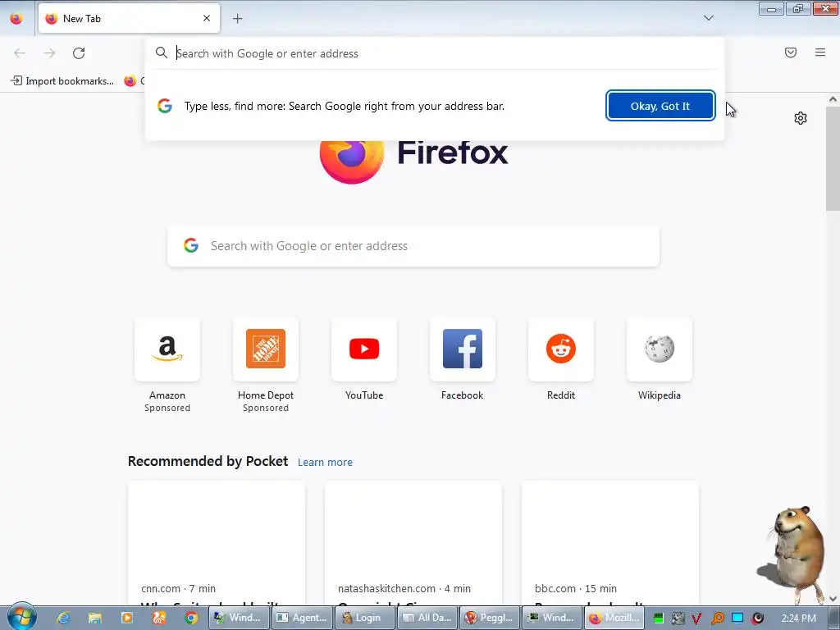Viewport: 840px width, 630px height.
Task: Open the natashaskitchen.com Pocket story card
Action: pyautogui.click(x=413, y=543)
